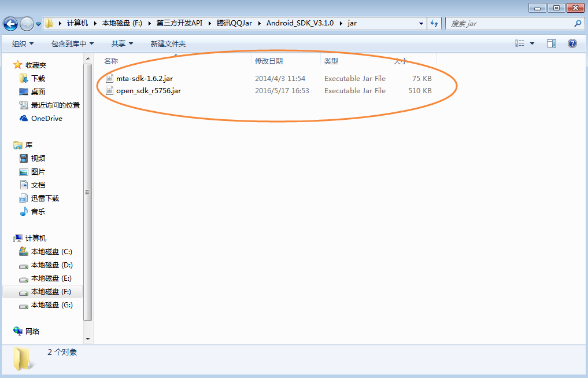Viewport: 588px width, 378px height.
Task: Click the date 2014/4/3 11:54
Action: tap(280, 79)
